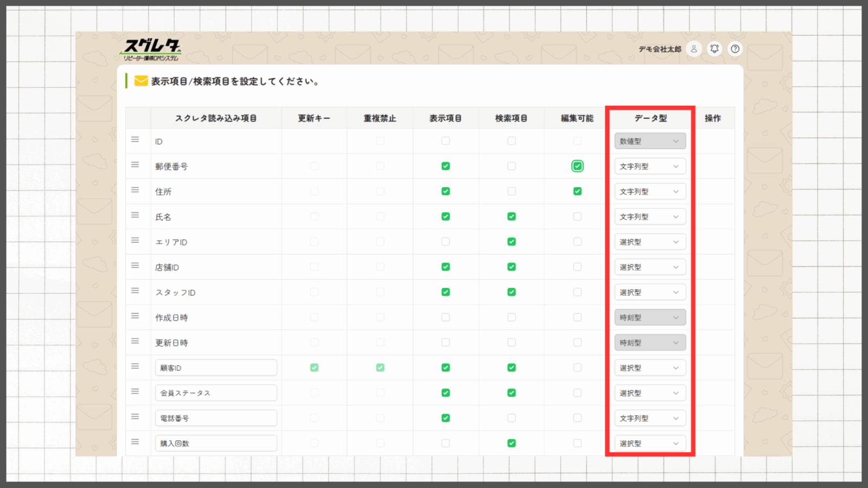
Task: Click the drag handle for 氏名 row
Action: 135,215
